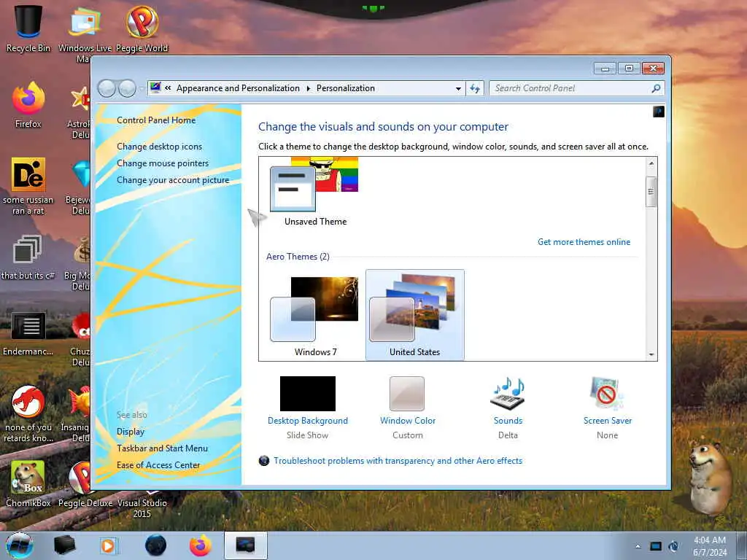
Task: Open Taskbar and Start Menu link
Action: [x=162, y=448]
